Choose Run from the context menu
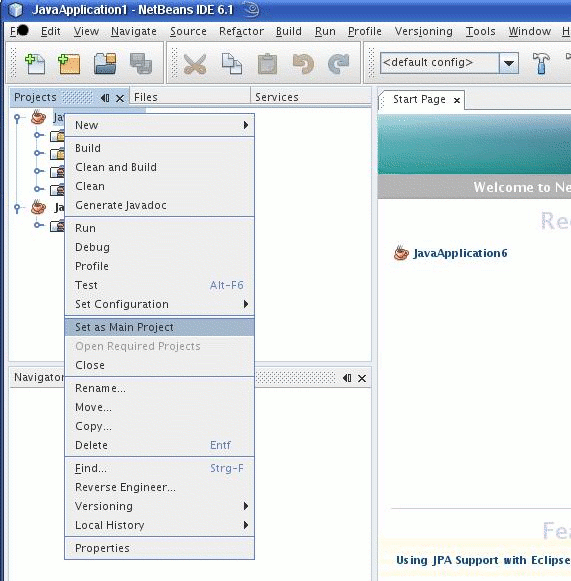 (x=159, y=228)
